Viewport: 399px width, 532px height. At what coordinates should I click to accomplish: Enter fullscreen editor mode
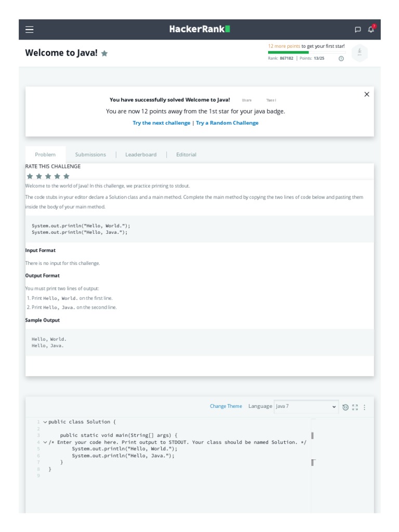point(355,407)
